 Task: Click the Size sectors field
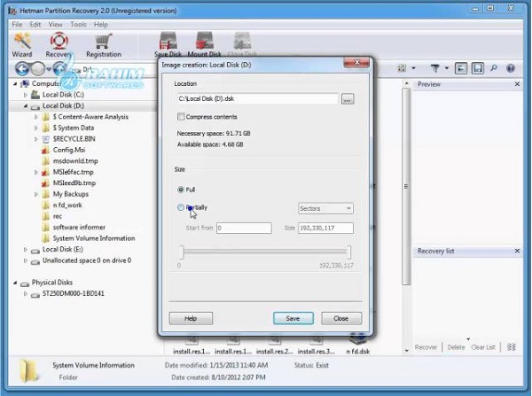click(325, 228)
